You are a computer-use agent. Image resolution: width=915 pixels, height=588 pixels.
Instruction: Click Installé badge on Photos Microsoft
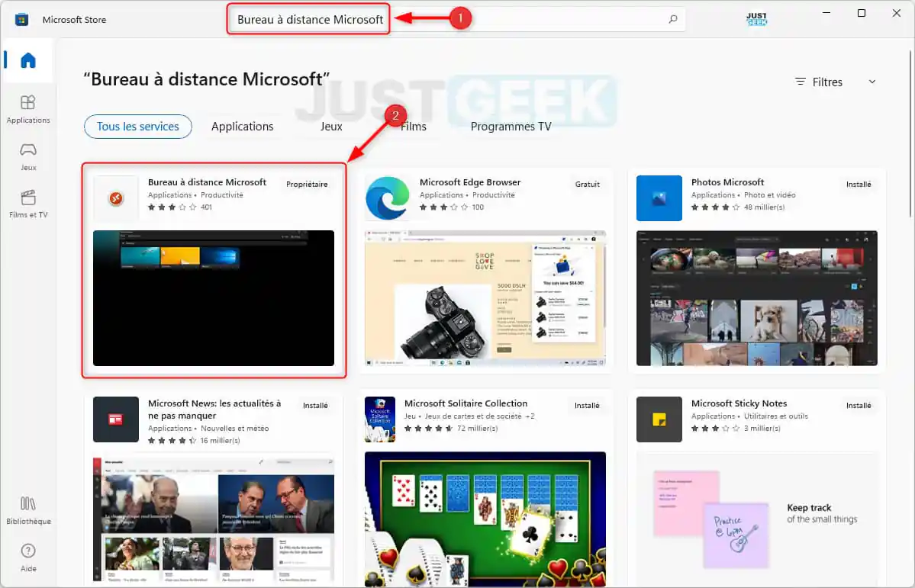[x=859, y=185]
